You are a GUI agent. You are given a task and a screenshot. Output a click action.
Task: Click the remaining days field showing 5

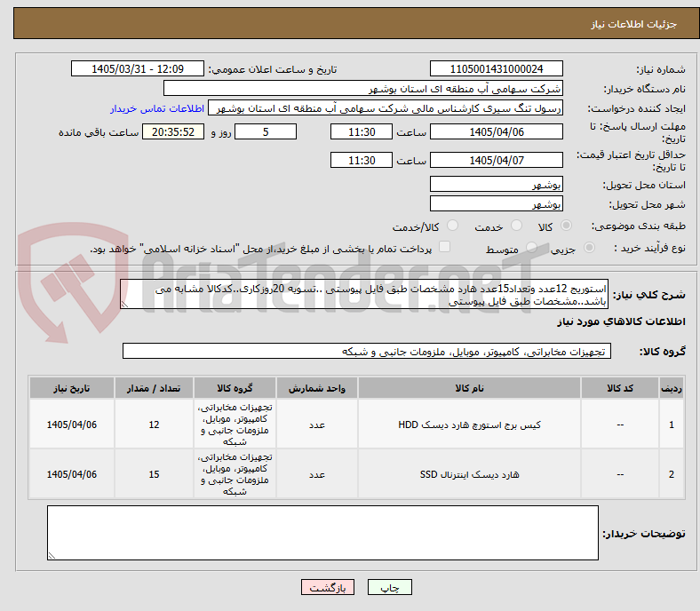tap(266, 131)
